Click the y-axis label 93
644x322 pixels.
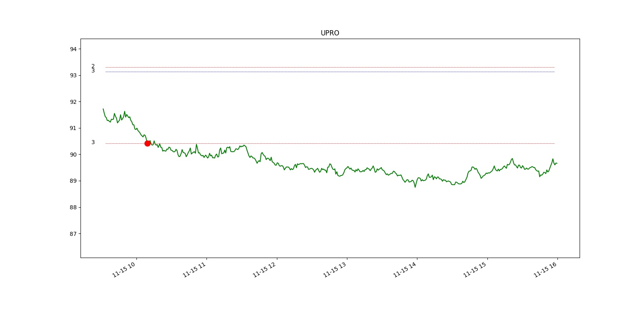click(73, 75)
